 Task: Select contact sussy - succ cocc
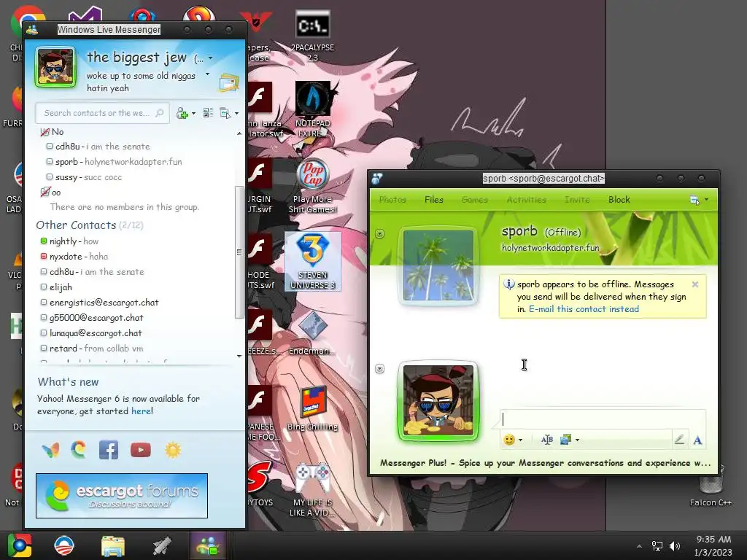[x=84, y=177]
